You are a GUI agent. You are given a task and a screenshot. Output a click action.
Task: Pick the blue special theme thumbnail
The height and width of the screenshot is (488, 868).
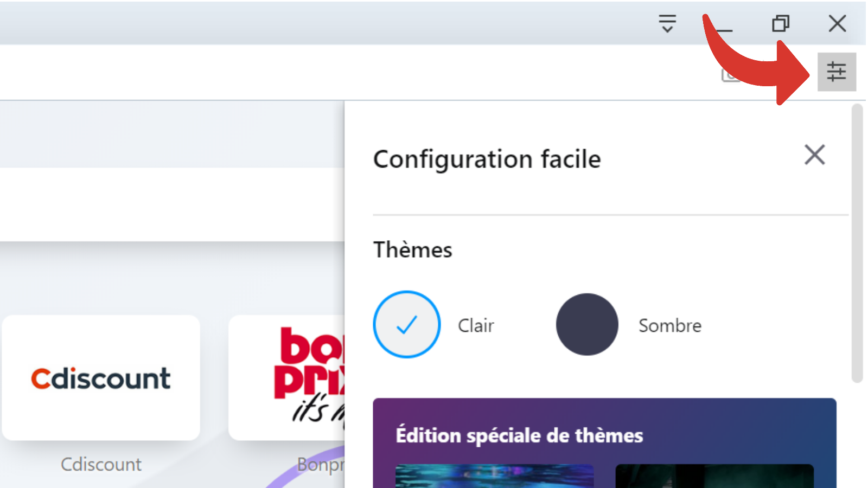(494, 476)
